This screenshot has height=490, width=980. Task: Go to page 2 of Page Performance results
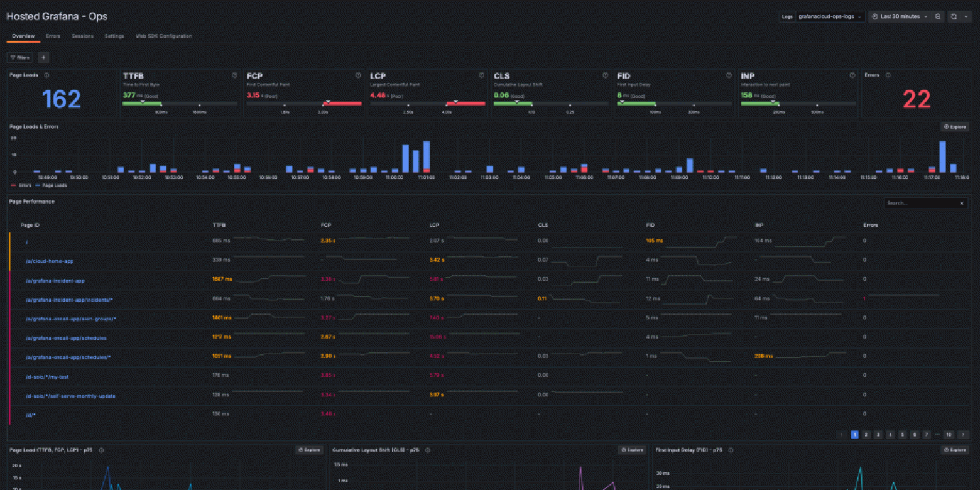[x=865, y=434]
